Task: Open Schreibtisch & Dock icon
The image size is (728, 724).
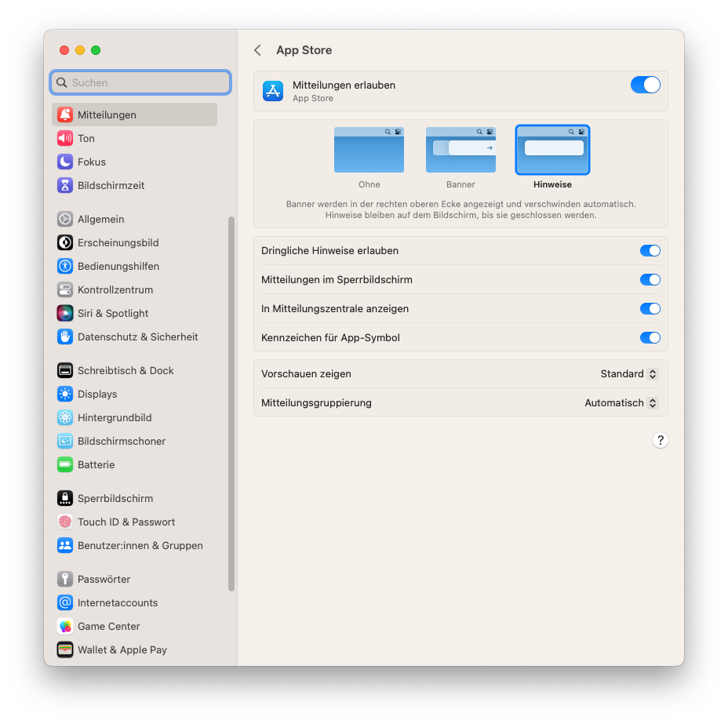Action: [x=65, y=370]
